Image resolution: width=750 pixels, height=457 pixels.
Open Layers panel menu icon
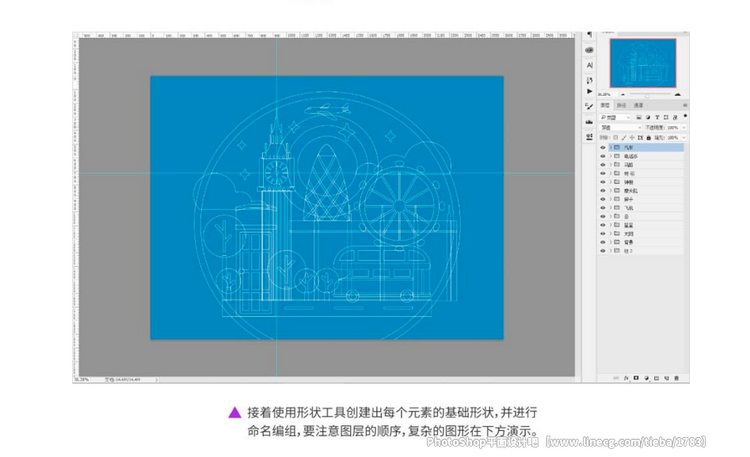tap(685, 105)
